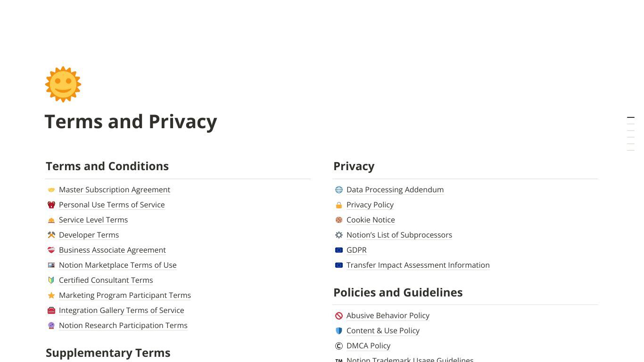Click the prohibited sign icon by Abusive Behavior Policy

click(x=339, y=316)
